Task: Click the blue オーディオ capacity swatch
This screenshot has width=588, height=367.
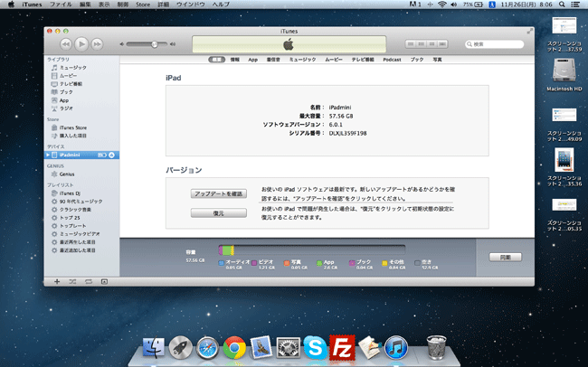Action: (x=222, y=263)
